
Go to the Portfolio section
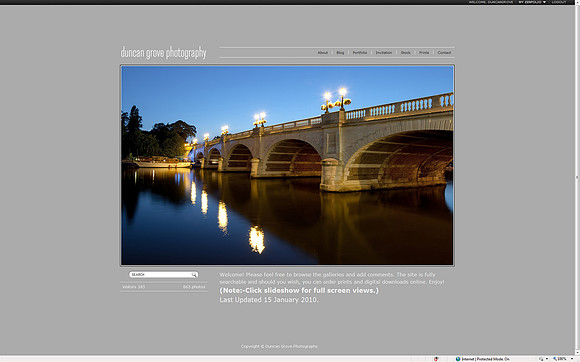(x=360, y=53)
